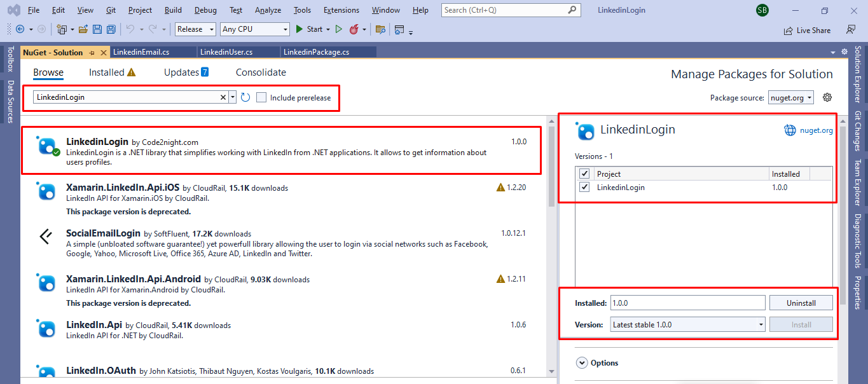The width and height of the screenshot is (868, 384).
Task: Click the Navigate Backward arrow icon
Action: (x=20, y=29)
